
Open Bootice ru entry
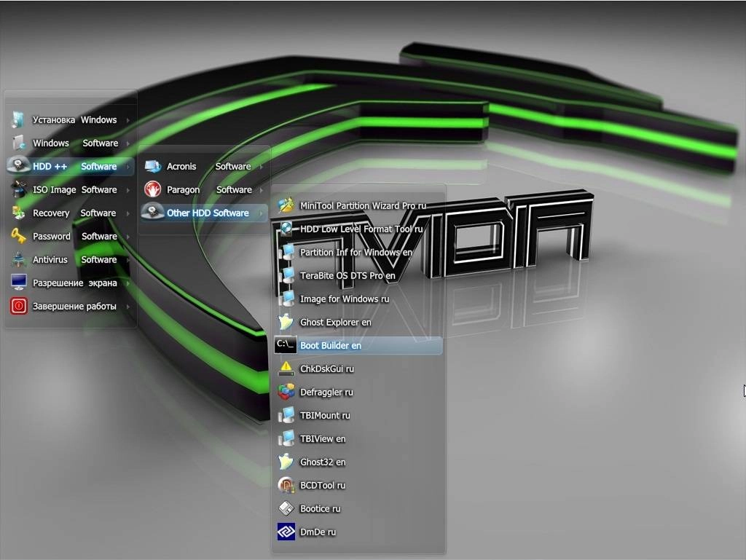click(358, 508)
